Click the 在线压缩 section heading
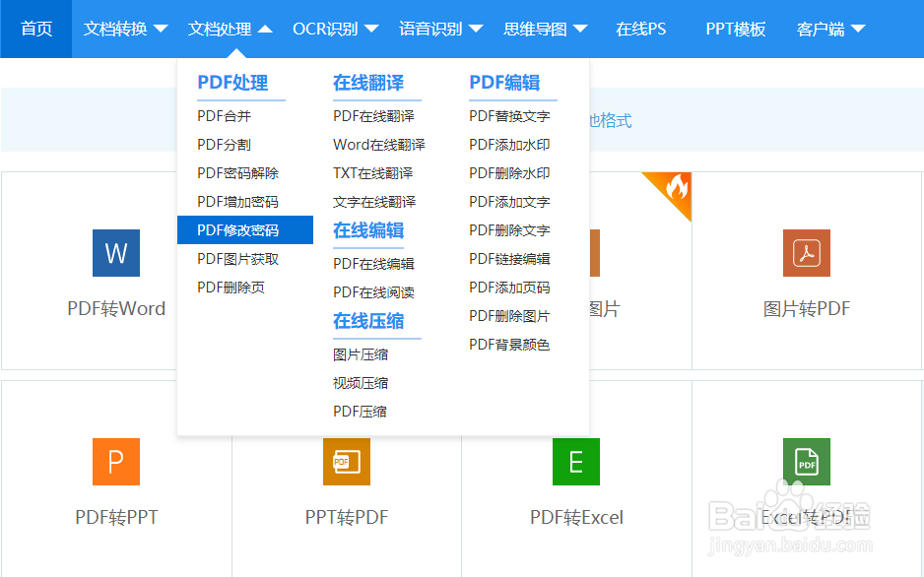The height and width of the screenshot is (577, 924). [368, 321]
